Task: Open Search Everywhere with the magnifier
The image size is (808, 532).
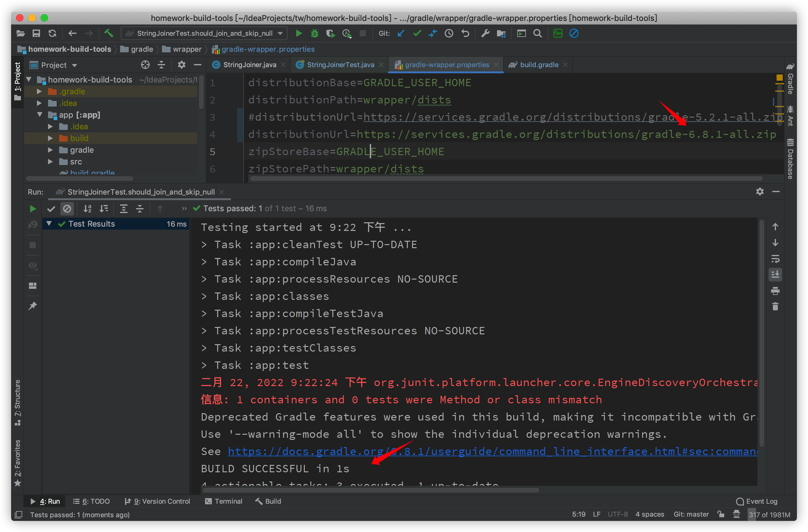Action: point(538,33)
